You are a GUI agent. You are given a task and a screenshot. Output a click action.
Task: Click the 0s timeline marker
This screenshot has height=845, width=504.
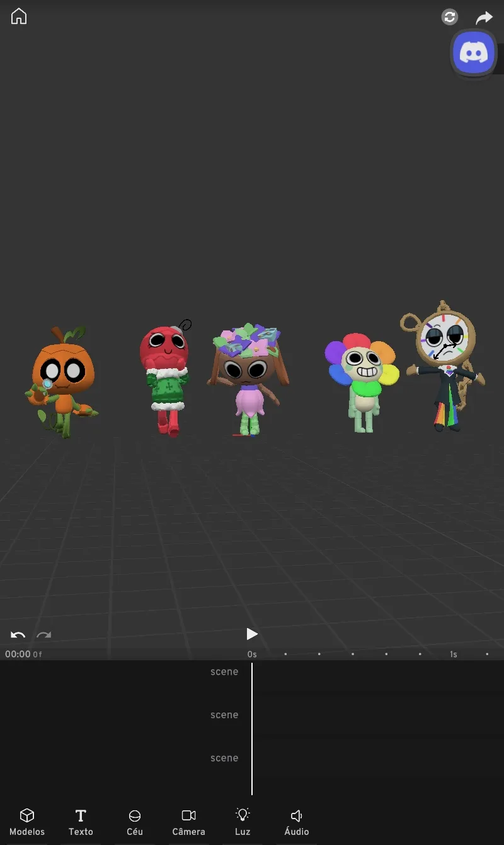[252, 655]
